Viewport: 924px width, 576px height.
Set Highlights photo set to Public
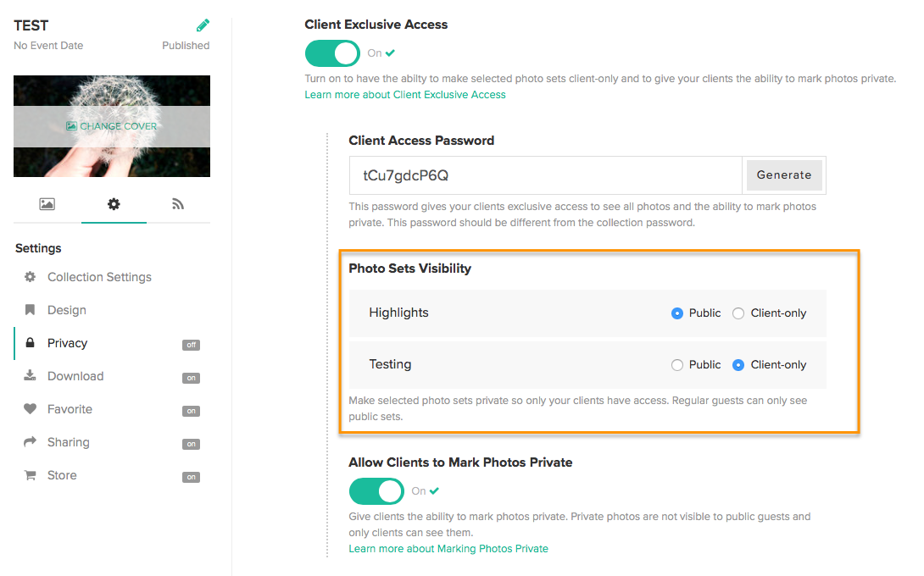(x=677, y=313)
